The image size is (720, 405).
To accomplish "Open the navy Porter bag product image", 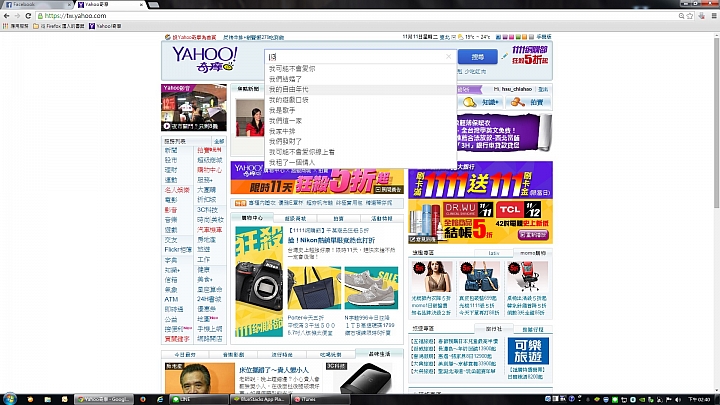I will (314, 288).
